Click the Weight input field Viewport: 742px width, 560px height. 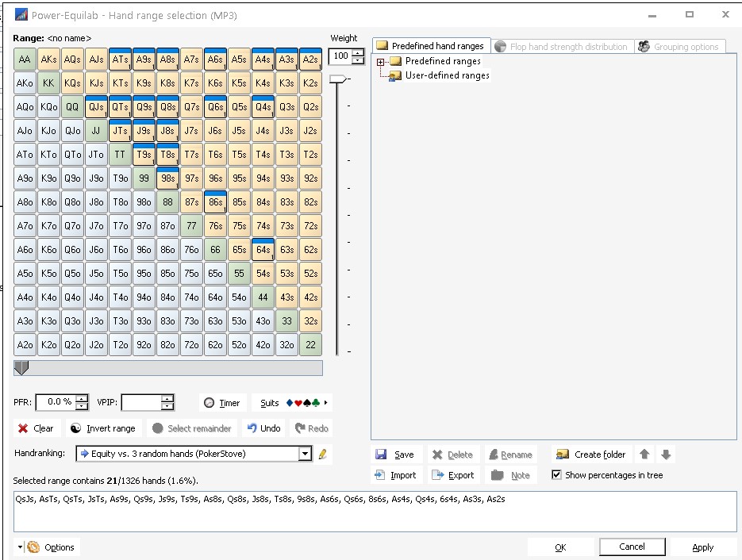coord(341,56)
